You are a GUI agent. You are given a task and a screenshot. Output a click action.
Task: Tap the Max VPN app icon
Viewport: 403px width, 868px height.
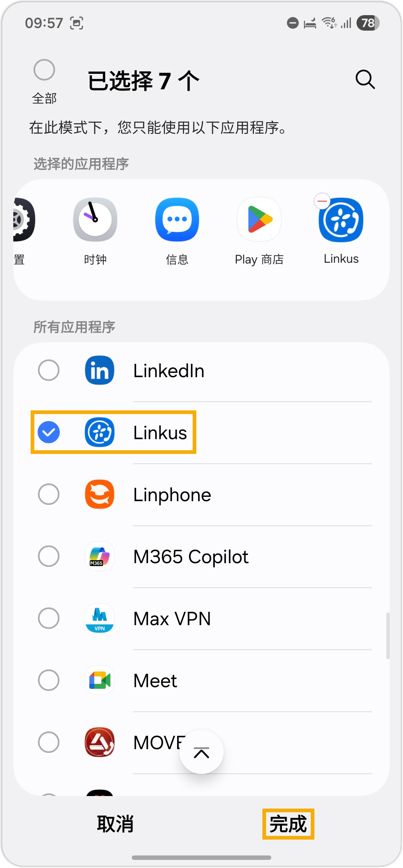pyautogui.click(x=100, y=618)
